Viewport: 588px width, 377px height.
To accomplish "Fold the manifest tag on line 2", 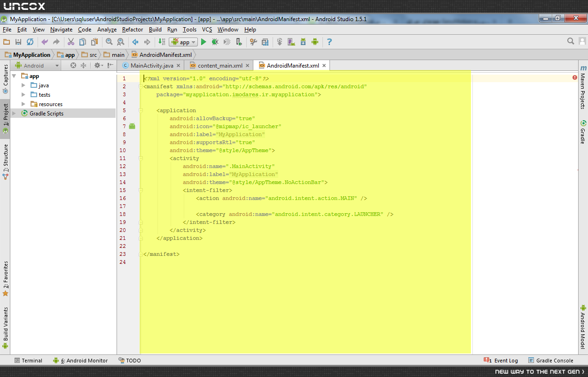I will [x=141, y=86].
